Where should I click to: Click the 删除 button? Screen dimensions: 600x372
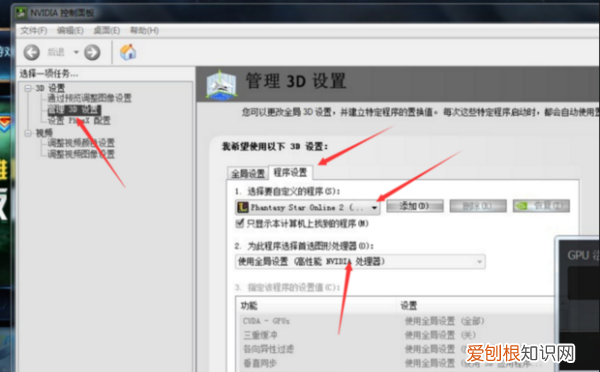pyautogui.click(x=478, y=206)
